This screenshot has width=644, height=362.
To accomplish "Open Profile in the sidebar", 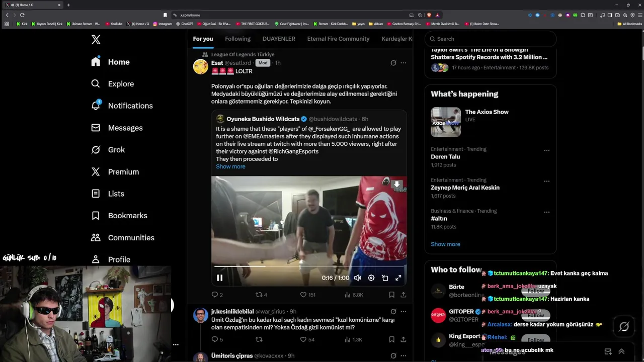I will point(111,259).
